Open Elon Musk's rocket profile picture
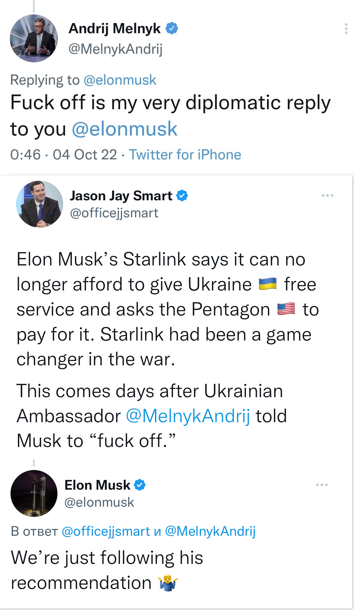364x610 pixels. [34, 493]
